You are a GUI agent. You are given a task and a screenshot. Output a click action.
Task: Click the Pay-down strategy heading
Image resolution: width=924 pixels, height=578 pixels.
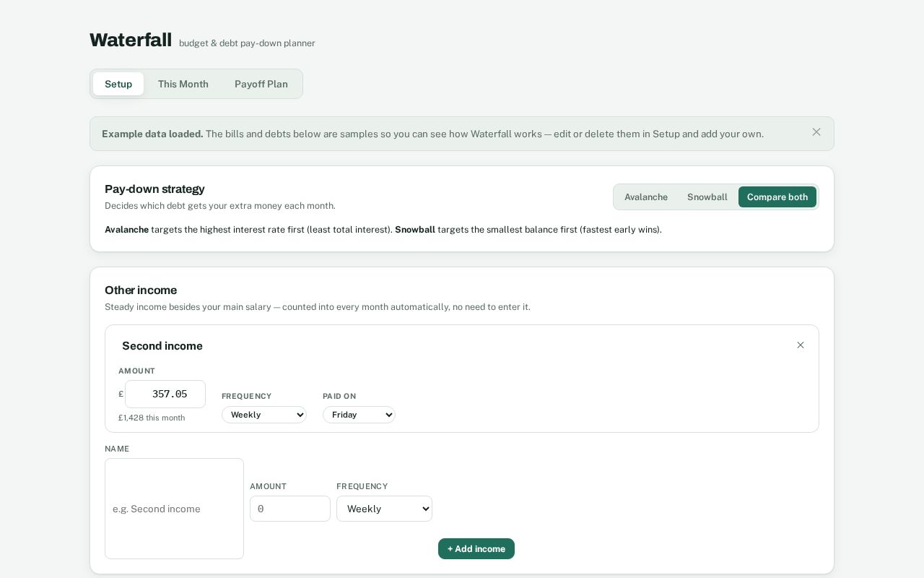tap(154, 189)
